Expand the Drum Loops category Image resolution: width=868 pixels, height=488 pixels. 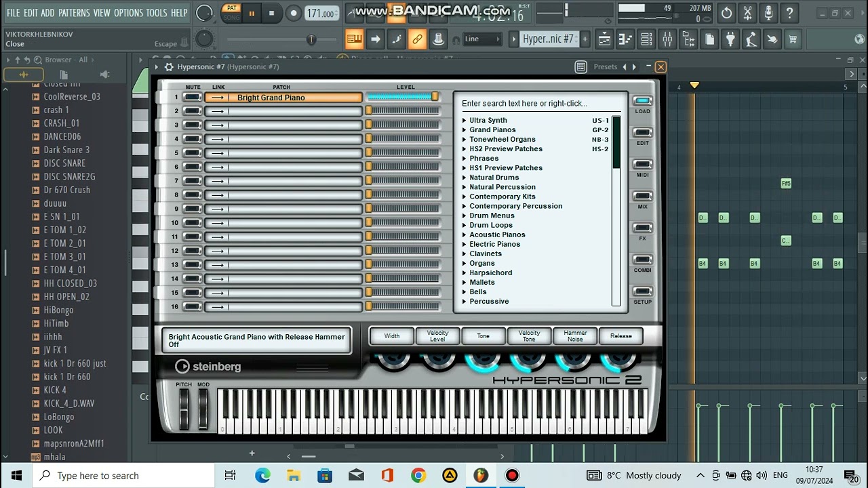(465, 225)
